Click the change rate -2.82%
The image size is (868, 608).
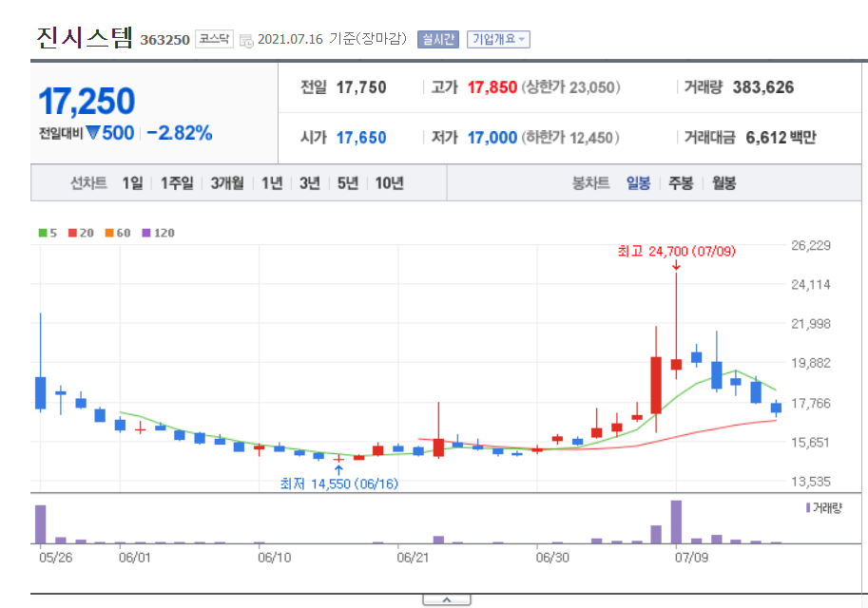180,133
